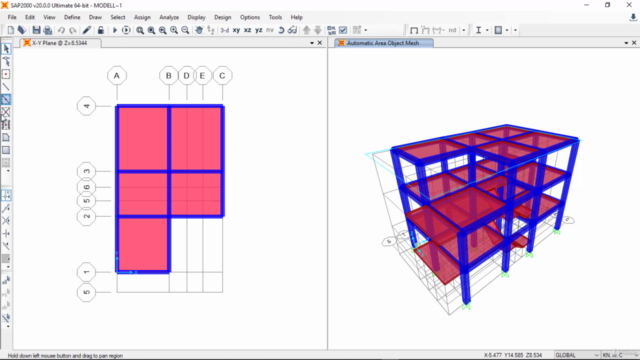The width and height of the screenshot is (640, 360).
Task: Set view to xz plane
Action: [x=247, y=30]
